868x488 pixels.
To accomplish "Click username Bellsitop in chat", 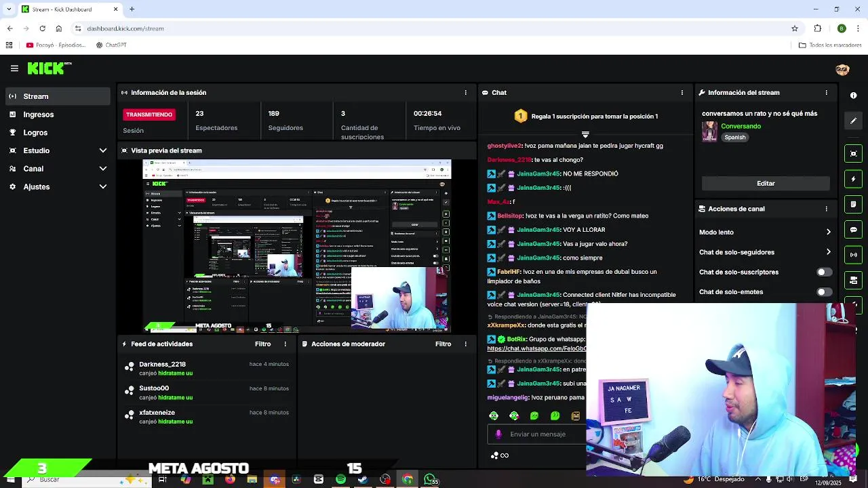I will [510, 216].
